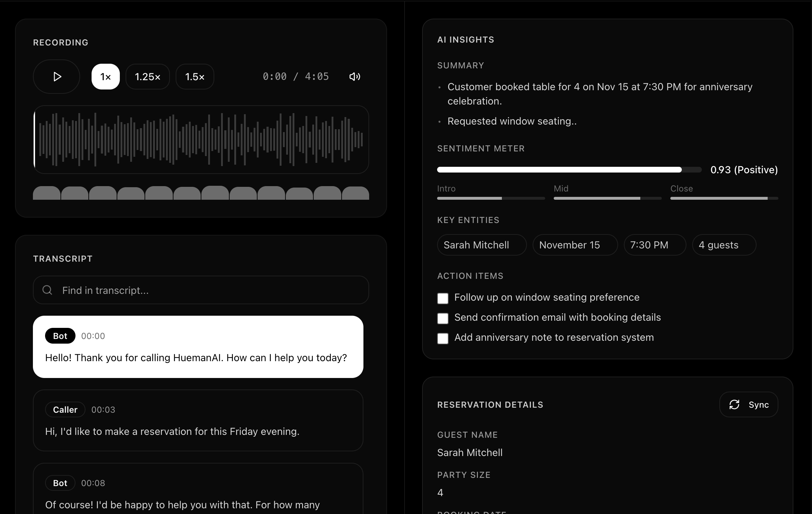Screen dimensions: 812x514
Task: Open the Sync button in Reservation Details
Action: pyautogui.click(x=748, y=404)
